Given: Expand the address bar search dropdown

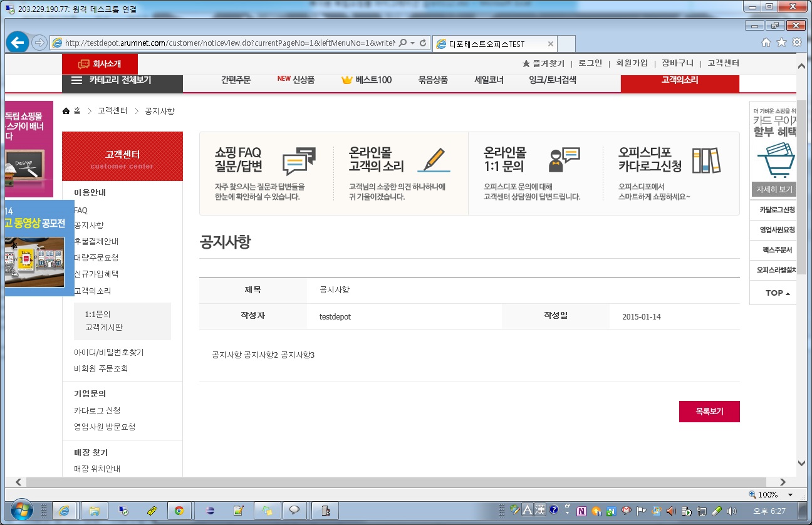Looking at the screenshot, I should click(x=412, y=43).
